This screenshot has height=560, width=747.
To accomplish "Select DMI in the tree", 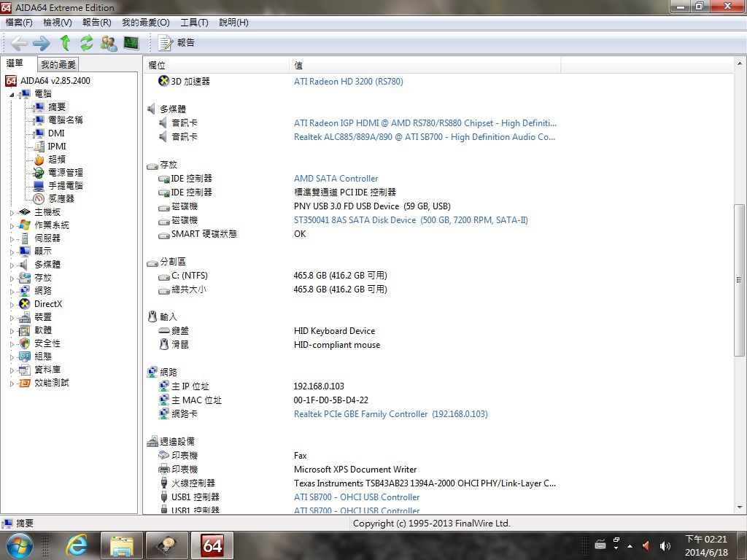I will pyautogui.click(x=56, y=133).
